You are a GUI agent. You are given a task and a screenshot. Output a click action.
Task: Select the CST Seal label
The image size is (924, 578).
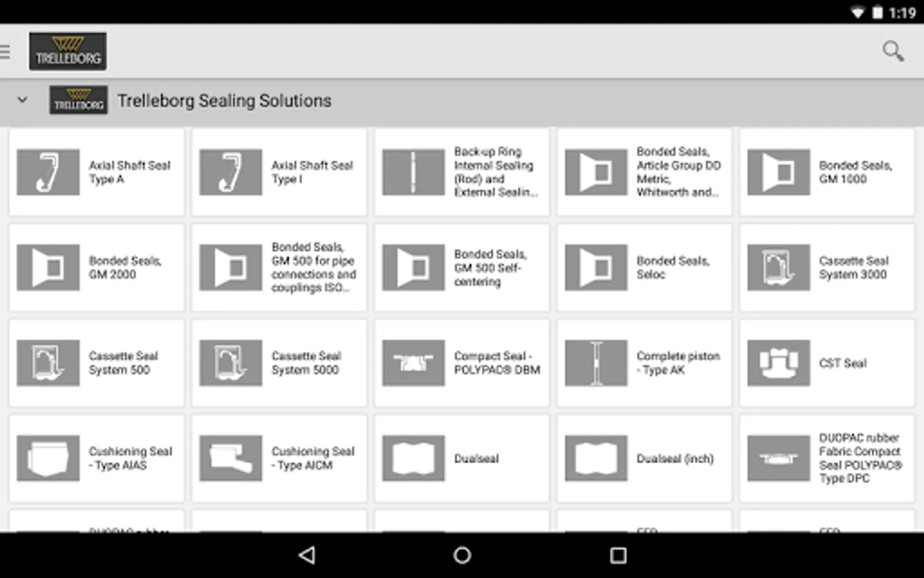click(x=843, y=363)
